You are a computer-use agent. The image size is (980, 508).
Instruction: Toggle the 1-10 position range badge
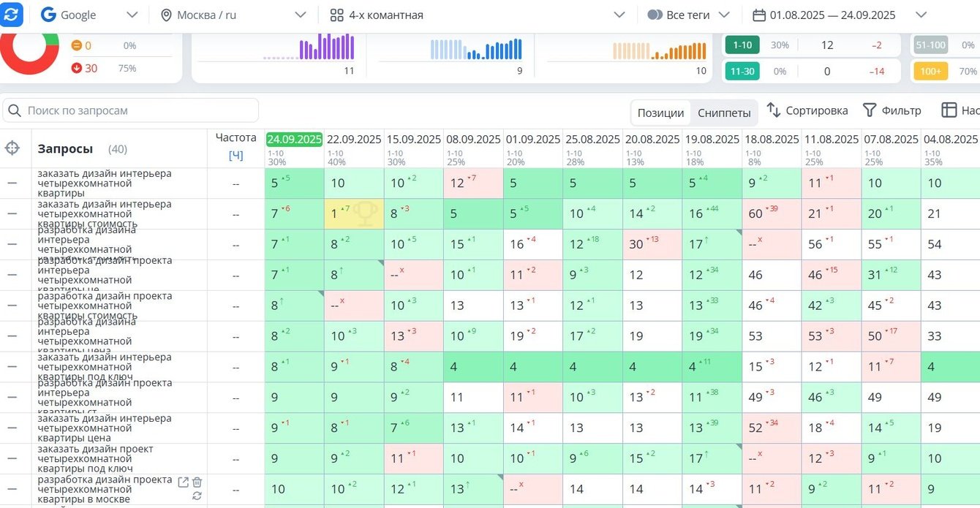point(742,45)
